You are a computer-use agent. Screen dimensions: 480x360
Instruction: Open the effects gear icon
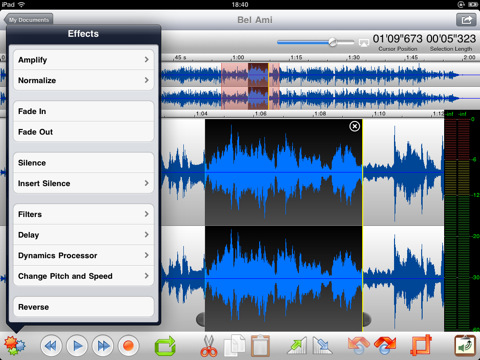point(15,346)
